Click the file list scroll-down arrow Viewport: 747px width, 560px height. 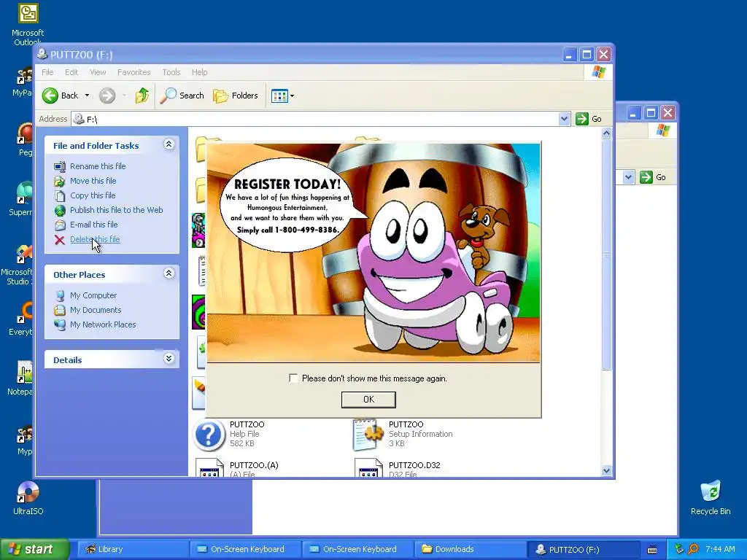(606, 471)
